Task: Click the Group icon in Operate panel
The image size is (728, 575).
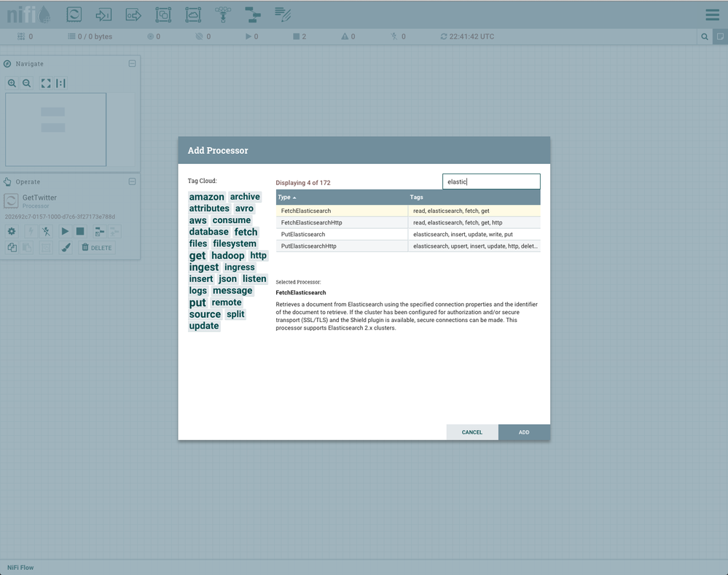Action: tap(46, 248)
